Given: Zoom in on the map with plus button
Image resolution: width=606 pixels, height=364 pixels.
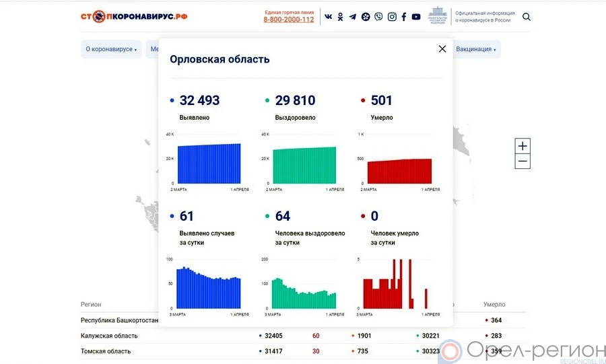Looking at the screenshot, I should [x=523, y=146].
